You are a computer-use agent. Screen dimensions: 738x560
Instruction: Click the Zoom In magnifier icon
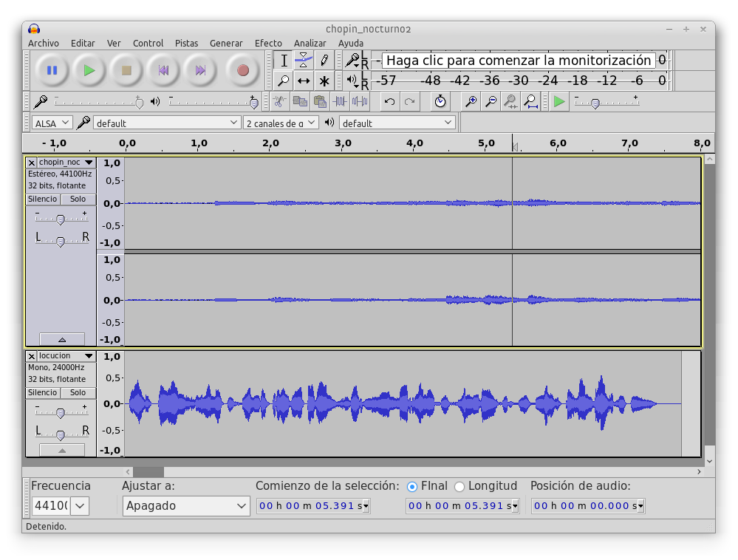471,101
